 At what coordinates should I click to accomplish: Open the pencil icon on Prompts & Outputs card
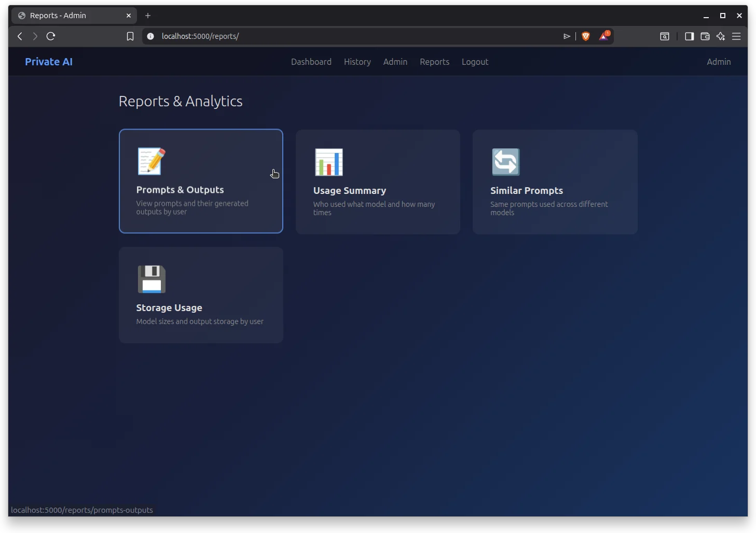tap(151, 161)
